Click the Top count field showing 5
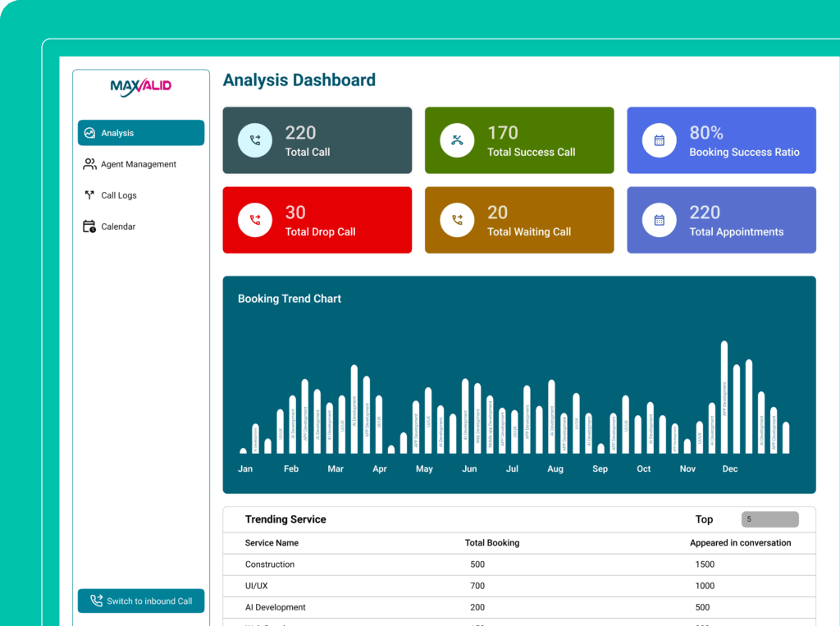The width and height of the screenshot is (840, 626). click(769, 519)
